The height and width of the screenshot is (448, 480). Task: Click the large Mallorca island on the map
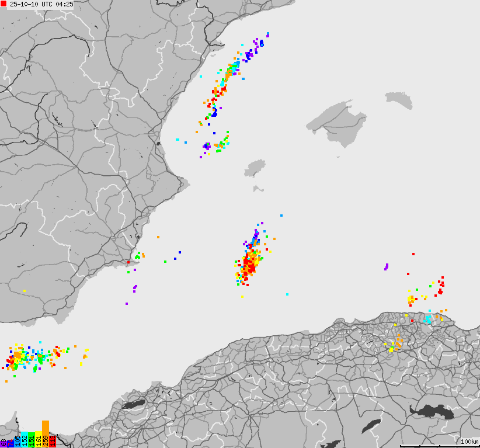coord(340,124)
